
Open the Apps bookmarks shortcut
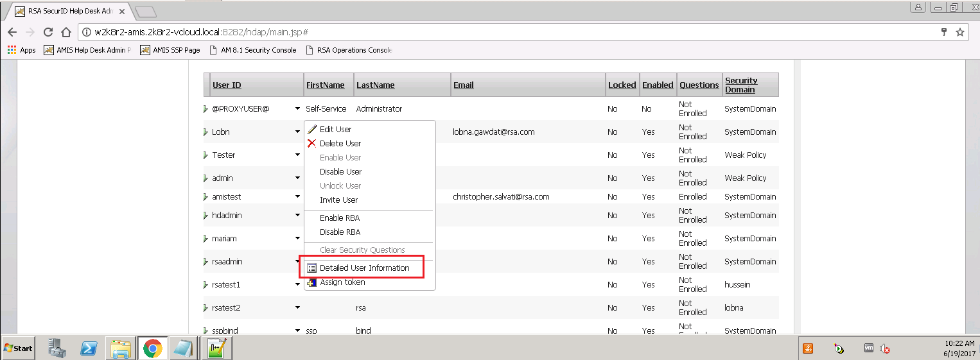(x=22, y=50)
